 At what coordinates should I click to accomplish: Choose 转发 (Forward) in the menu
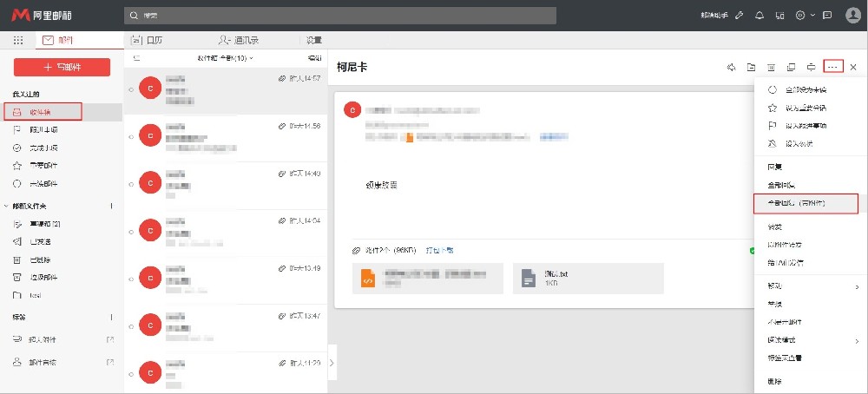pyautogui.click(x=774, y=227)
